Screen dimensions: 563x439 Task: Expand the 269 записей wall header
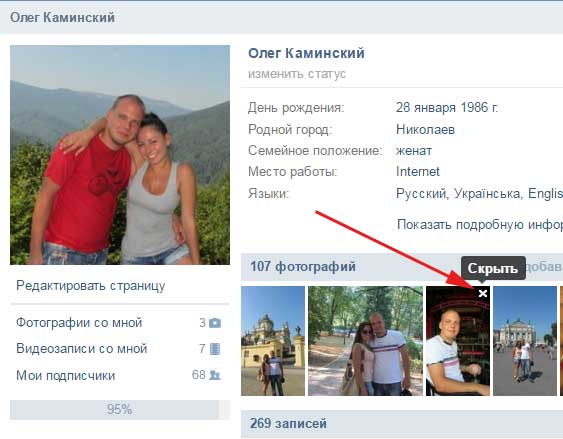288,424
